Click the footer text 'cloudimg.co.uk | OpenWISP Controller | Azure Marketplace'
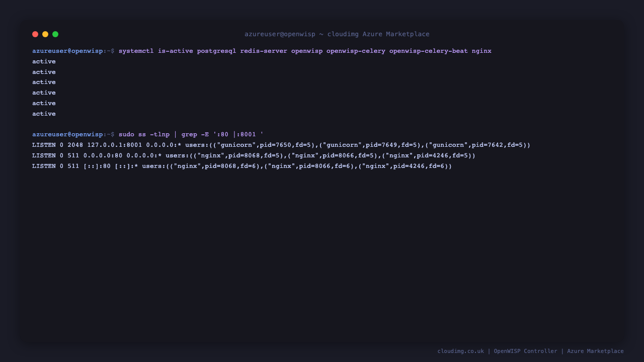Screen dimensions: 644x362 [x=530, y=351]
